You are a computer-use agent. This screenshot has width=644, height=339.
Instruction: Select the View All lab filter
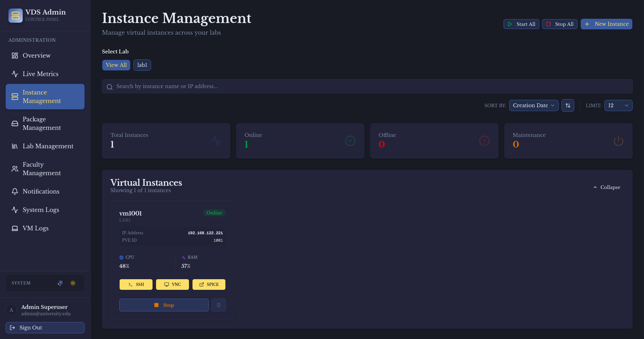tap(116, 65)
